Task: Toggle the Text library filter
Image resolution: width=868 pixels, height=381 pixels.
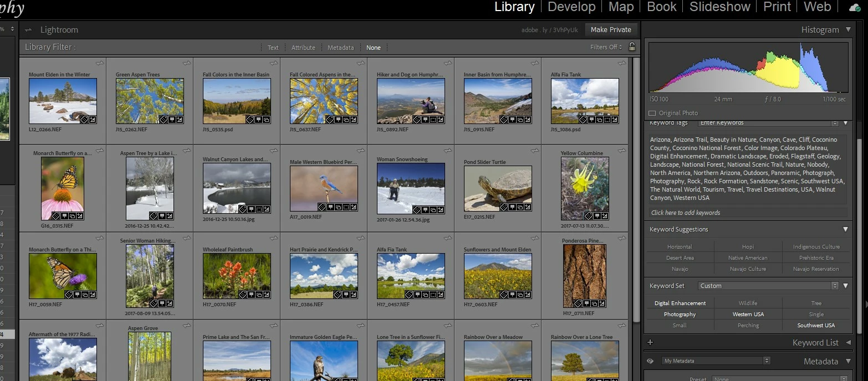Action: click(273, 48)
